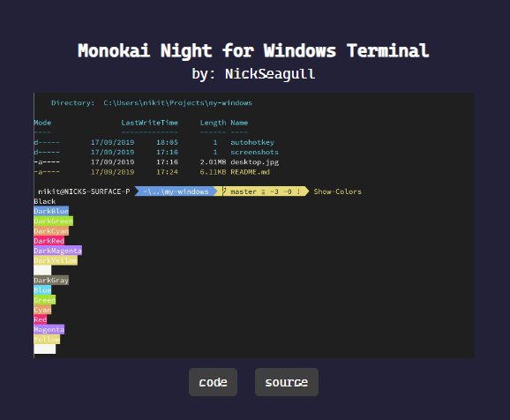The width and height of the screenshot is (510, 420).
Task: Select the DarkBlue color label
Action: [51, 211]
